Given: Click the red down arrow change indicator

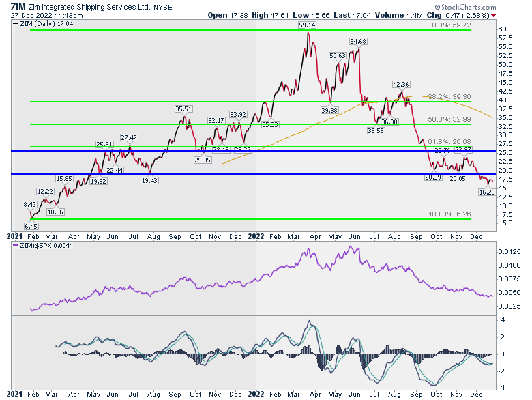Looking at the screenshot, I should tap(493, 16).
